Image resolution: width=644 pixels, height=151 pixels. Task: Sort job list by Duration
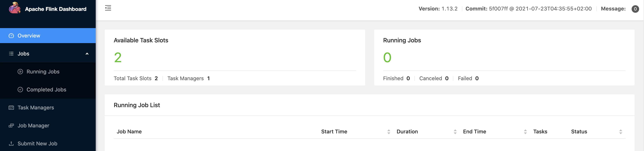(455, 132)
